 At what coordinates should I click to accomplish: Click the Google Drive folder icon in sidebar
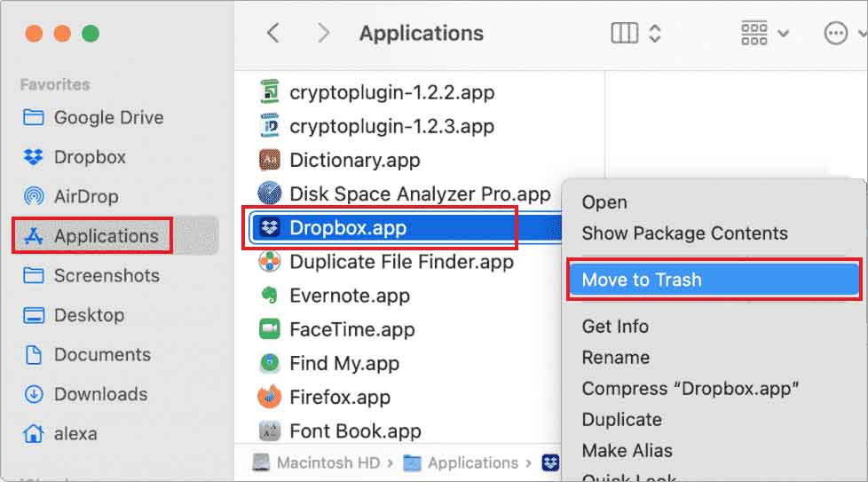34,117
